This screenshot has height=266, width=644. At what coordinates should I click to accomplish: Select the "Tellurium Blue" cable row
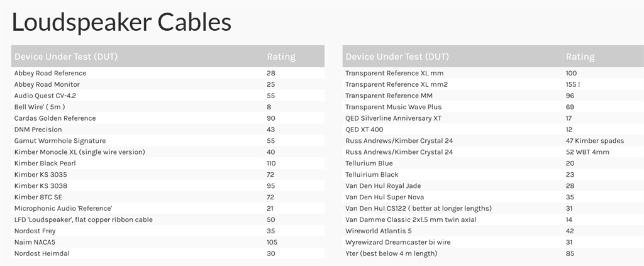click(369, 163)
